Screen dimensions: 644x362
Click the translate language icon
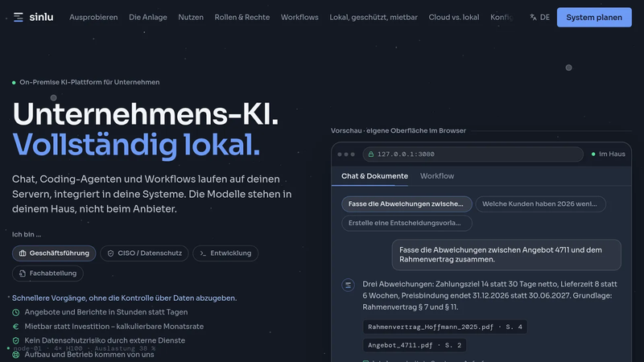tap(533, 17)
